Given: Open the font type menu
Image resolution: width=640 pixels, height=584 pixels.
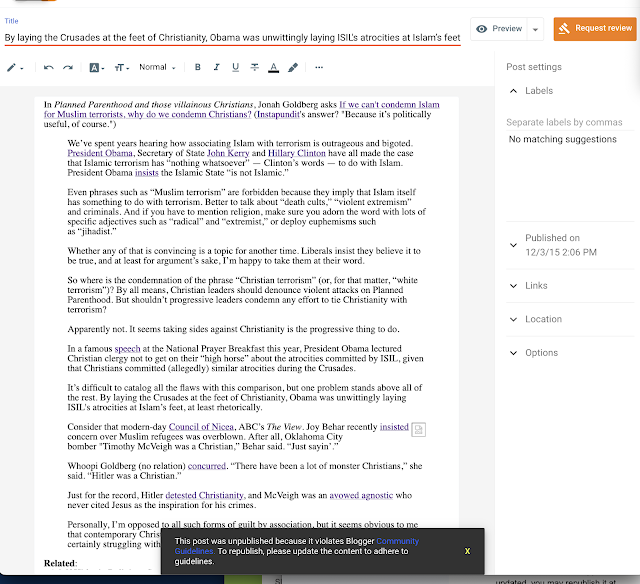Looking at the screenshot, I should pos(97,68).
